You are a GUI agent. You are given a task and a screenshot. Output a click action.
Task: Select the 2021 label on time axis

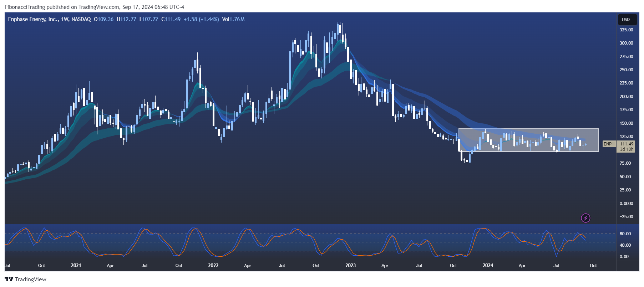click(x=76, y=265)
